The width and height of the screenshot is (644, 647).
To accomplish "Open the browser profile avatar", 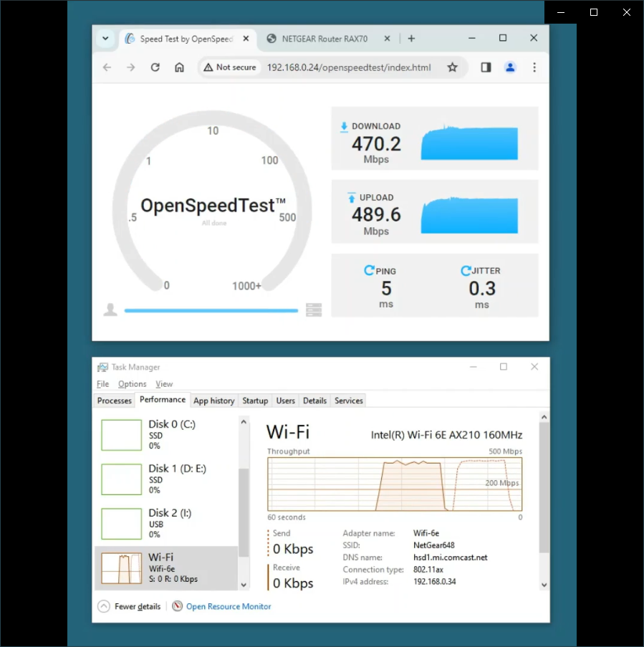I will pyautogui.click(x=510, y=67).
